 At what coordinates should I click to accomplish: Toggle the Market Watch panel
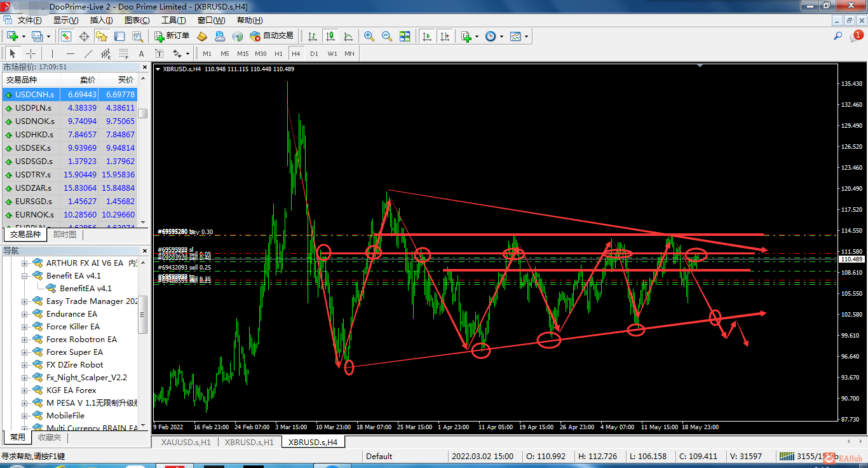66,36
